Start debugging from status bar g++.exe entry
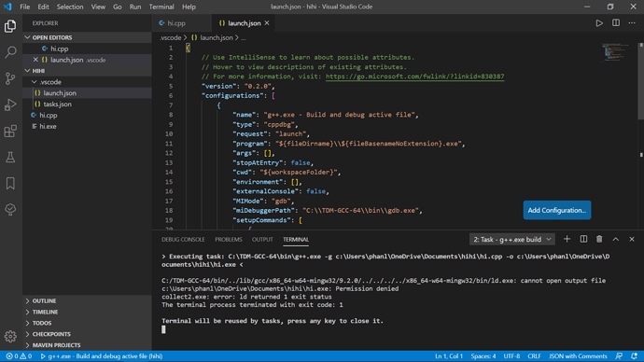The width and height of the screenshot is (644, 362). click(102, 356)
